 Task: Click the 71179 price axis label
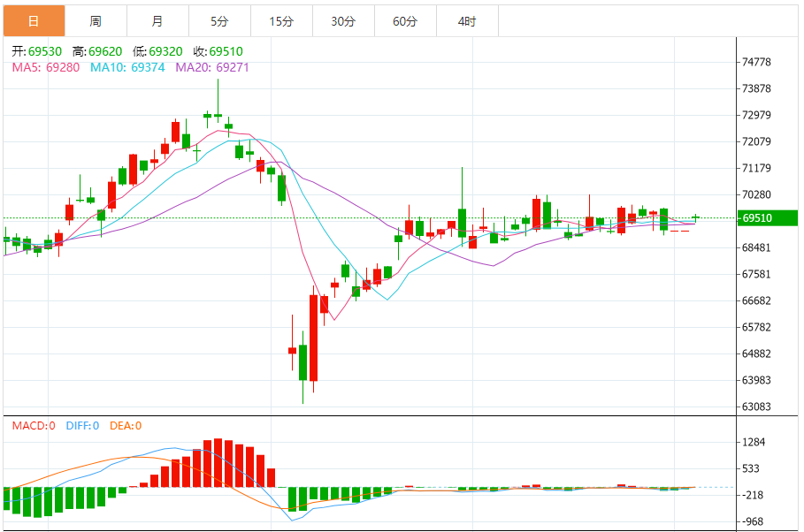[757, 168]
